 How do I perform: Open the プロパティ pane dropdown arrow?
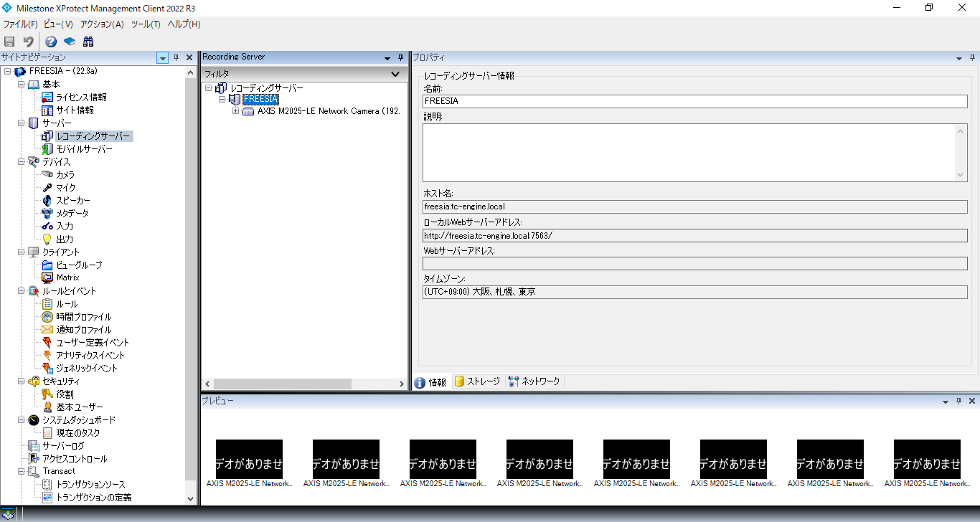coord(959,58)
